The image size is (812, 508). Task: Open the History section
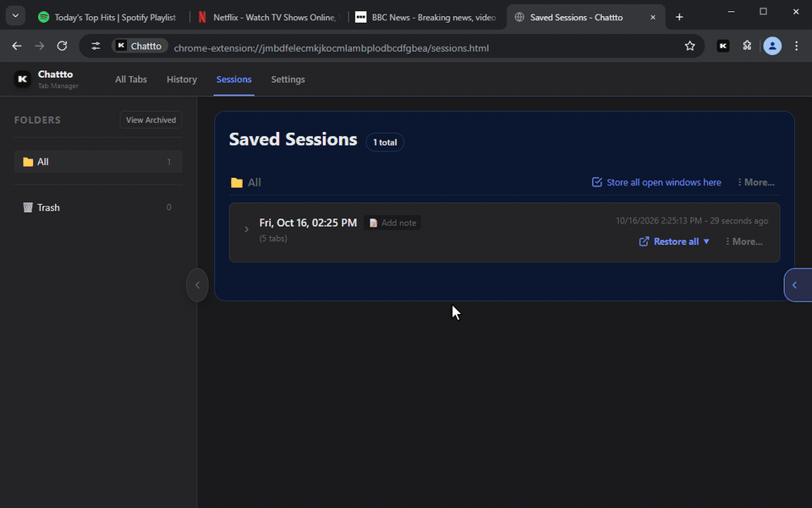(182, 80)
